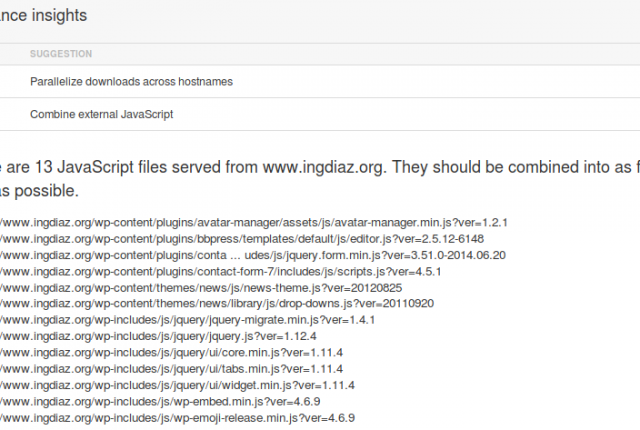Screen dimensions: 640x430
Task: Click the 13 JavaScript files description text
Action: [x=320, y=179]
